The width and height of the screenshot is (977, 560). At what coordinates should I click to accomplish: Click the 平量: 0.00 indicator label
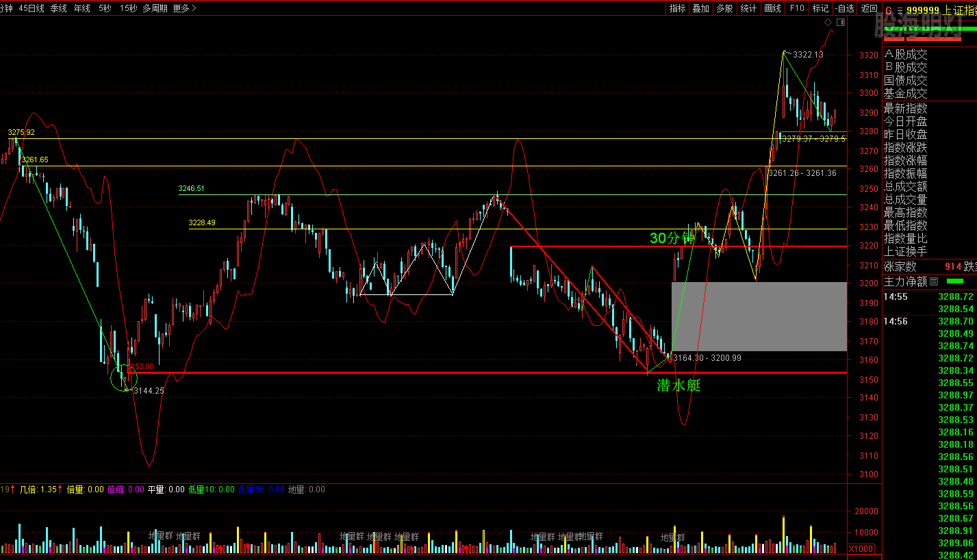[166, 489]
